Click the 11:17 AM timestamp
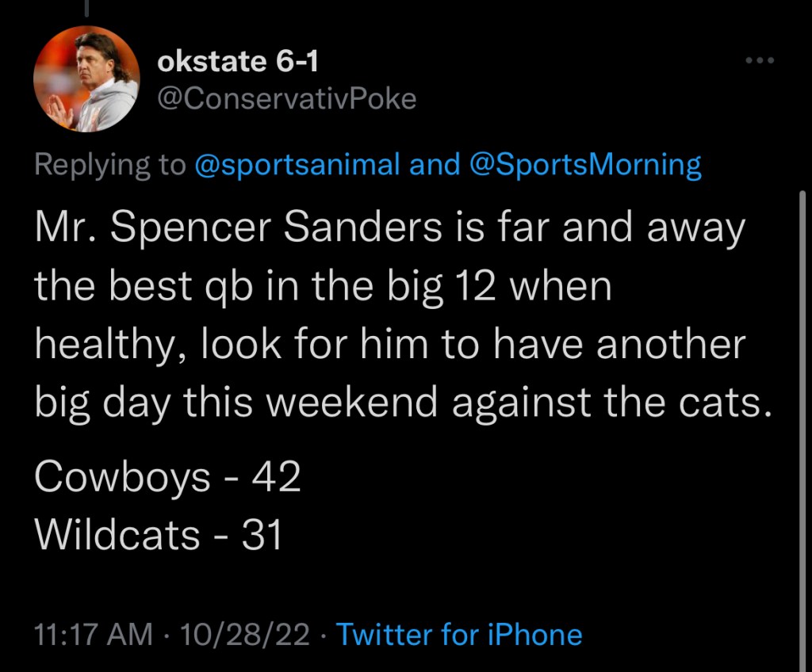 [94, 635]
